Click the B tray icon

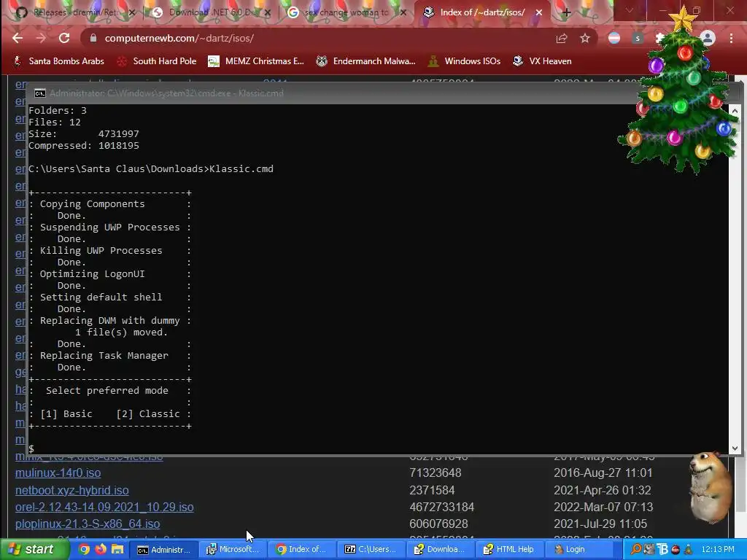point(662,550)
